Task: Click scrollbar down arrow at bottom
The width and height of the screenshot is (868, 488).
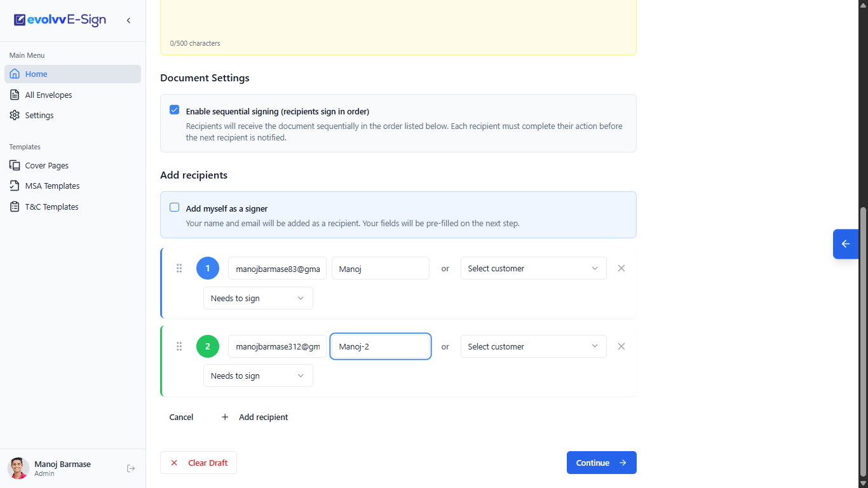Action: [863, 484]
